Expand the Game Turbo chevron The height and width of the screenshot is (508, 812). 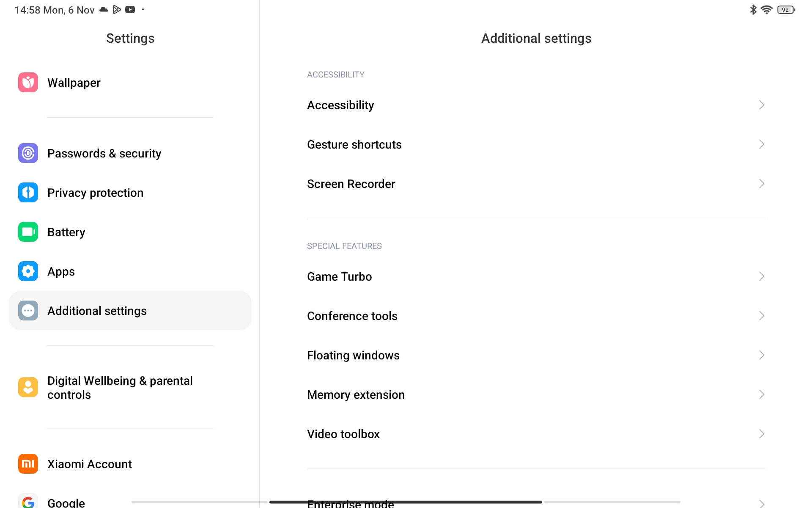(x=761, y=276)
